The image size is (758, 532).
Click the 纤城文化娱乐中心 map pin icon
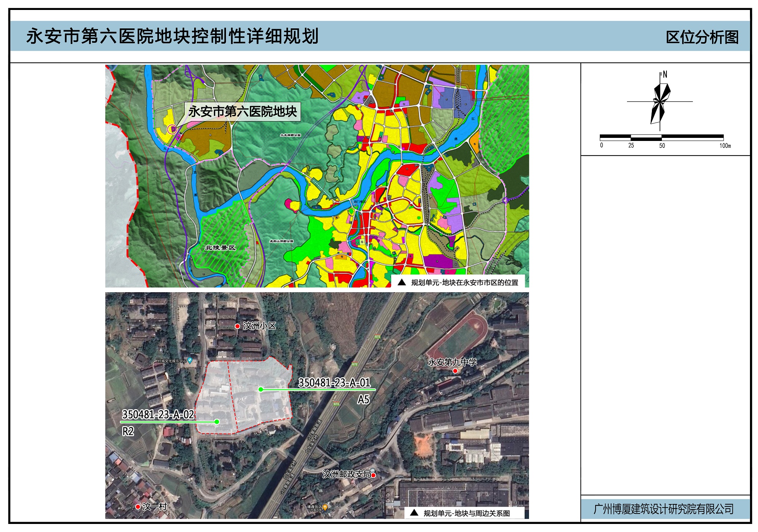(190, 361)
